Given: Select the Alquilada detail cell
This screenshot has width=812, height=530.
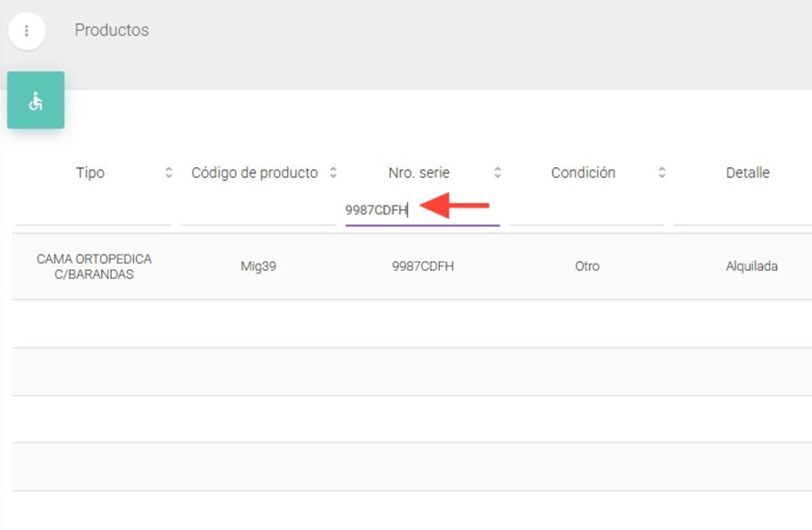Looking at the screenshot, I should (751, 267).
